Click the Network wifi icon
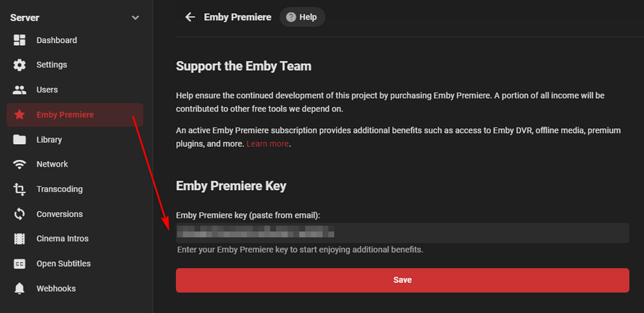644x313 pixels. [x=20, y=165]
